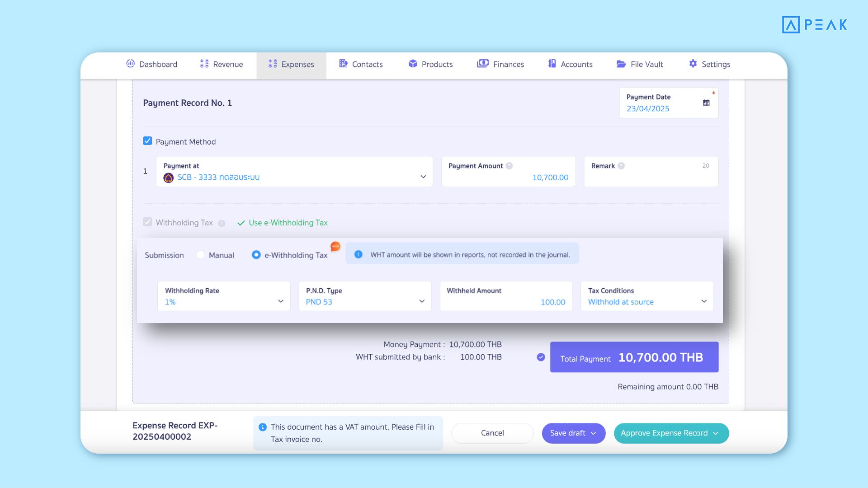Viewport: 868px width, 488px height.
Task: Click the help icon next to Withholding Tax
Action: (221, 223)
